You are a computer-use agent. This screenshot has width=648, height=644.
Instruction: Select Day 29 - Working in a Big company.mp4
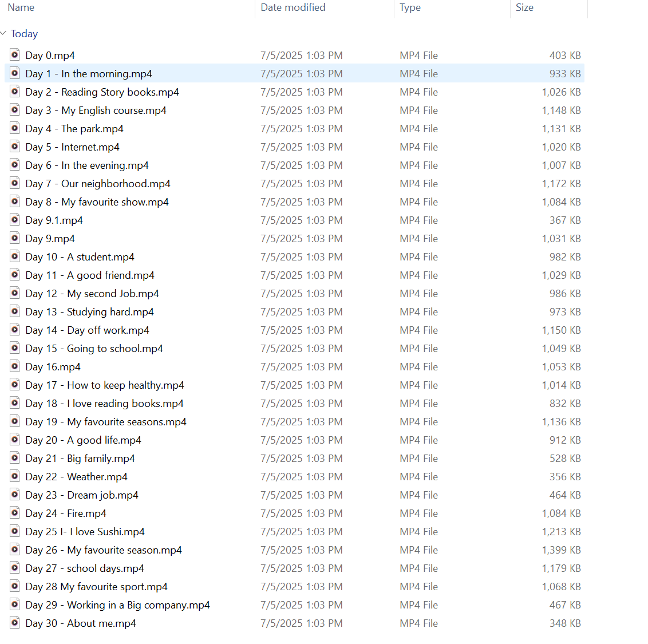(x=117, y=605)
